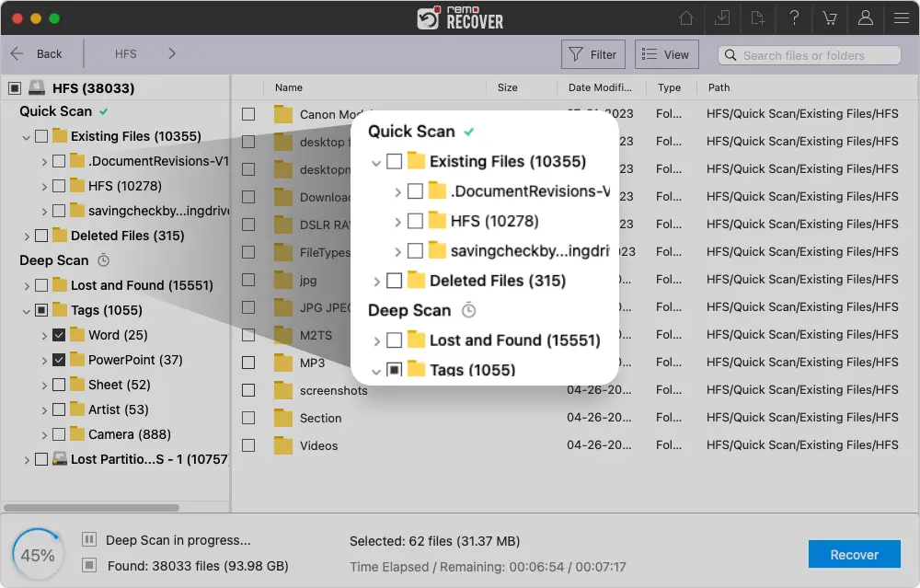Check the Deleted Files (315) checkbox
Viewport: 920px width, 588px height.
point(41,236)
